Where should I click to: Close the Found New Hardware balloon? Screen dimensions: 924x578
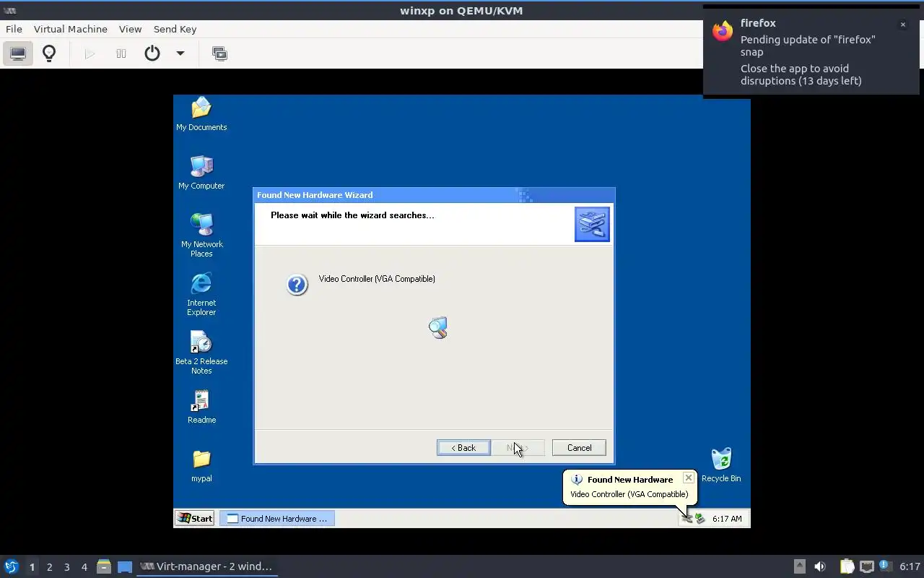point(688,478)
